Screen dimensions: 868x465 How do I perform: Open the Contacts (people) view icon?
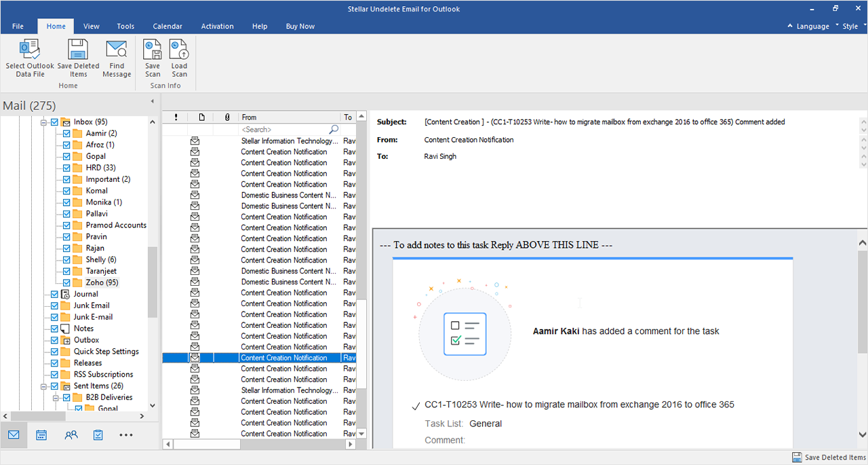tap(71, 435)
